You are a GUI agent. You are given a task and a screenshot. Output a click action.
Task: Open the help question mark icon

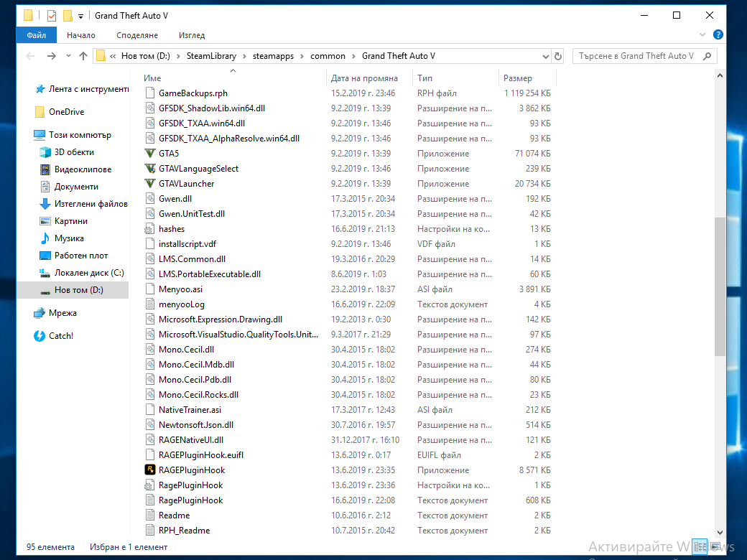718,34
